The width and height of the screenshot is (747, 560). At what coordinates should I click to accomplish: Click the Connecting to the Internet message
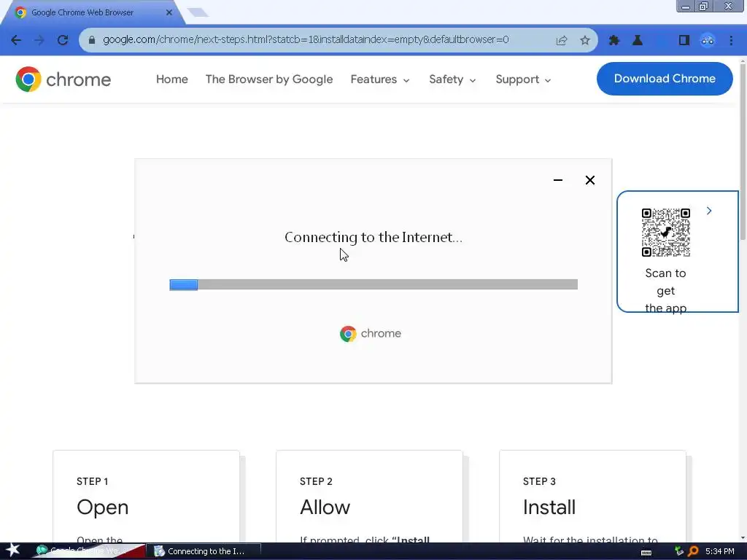(x=373, y=237)
